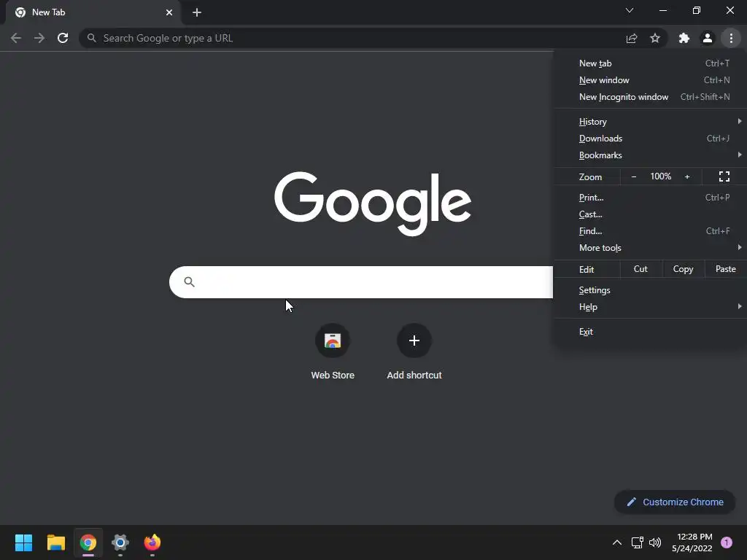This screenshot has height=560, width=747.
Task: Click the network icon in system tray
Action: tap(637, 542)
